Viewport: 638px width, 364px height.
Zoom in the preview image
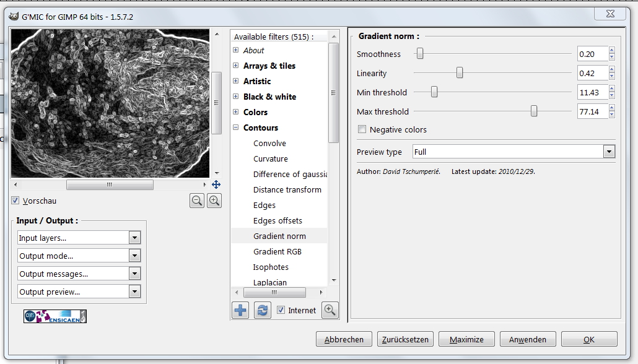(214, 201)
